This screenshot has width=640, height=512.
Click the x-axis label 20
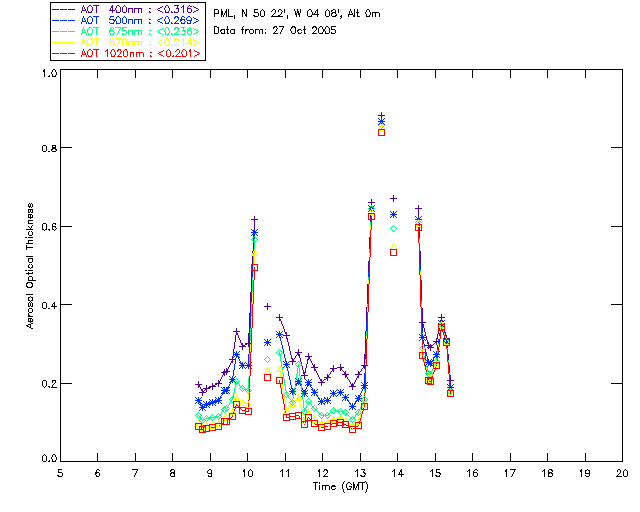point(622,473)
